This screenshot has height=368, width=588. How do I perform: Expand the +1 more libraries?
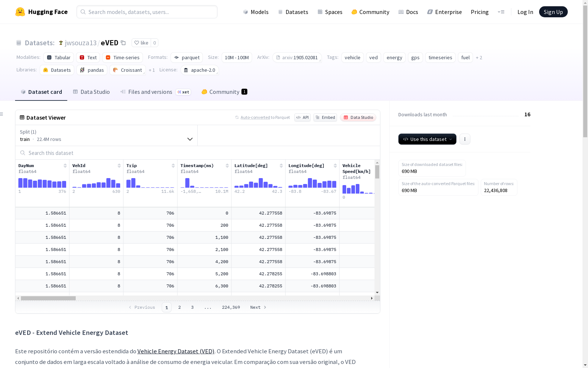(x=152, y=70)
